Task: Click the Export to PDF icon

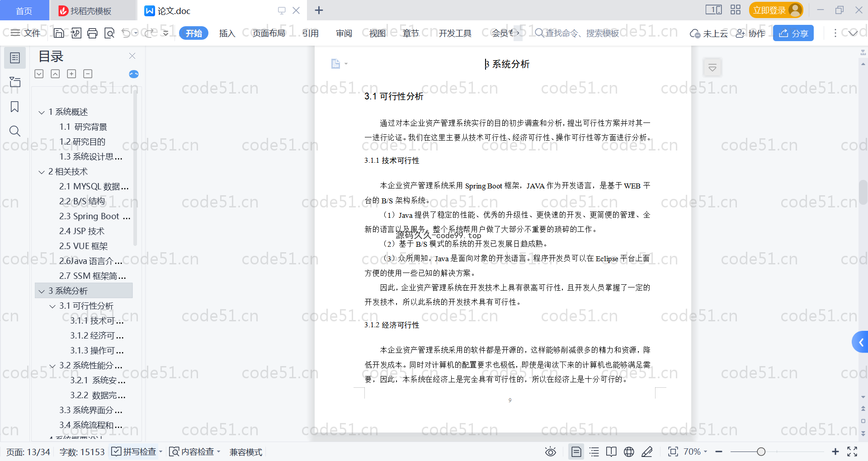Action: click(x=76, y=33)
